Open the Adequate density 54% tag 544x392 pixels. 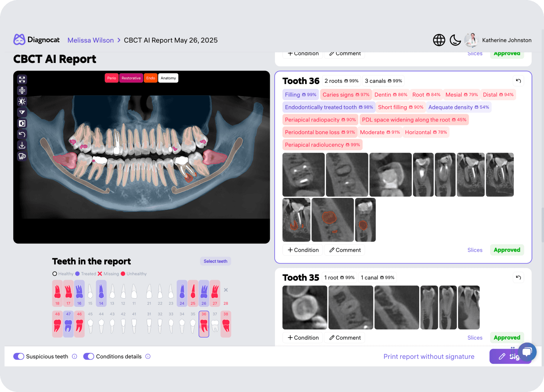pos(458,107)
